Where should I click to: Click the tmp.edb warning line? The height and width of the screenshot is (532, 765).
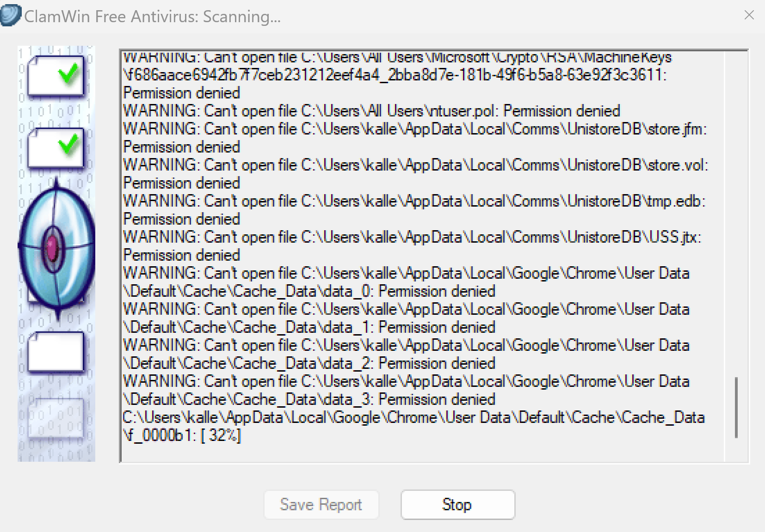[414, 210]
